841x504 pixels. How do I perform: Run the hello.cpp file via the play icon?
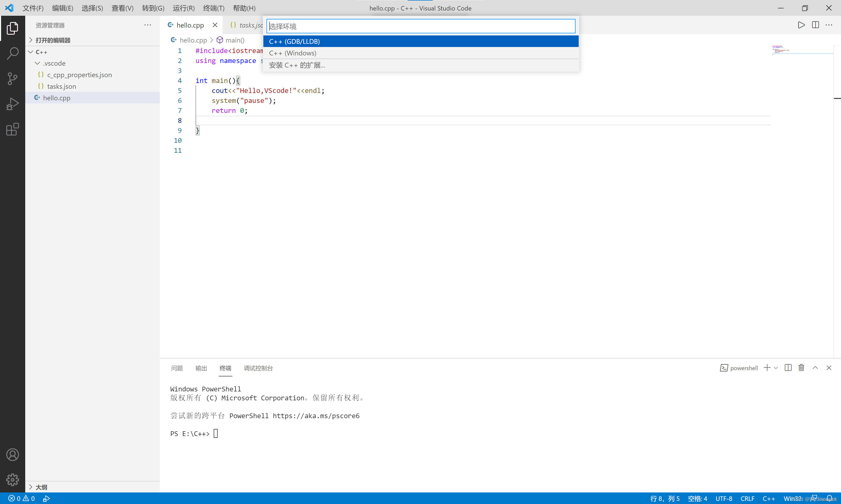[801, 25]
